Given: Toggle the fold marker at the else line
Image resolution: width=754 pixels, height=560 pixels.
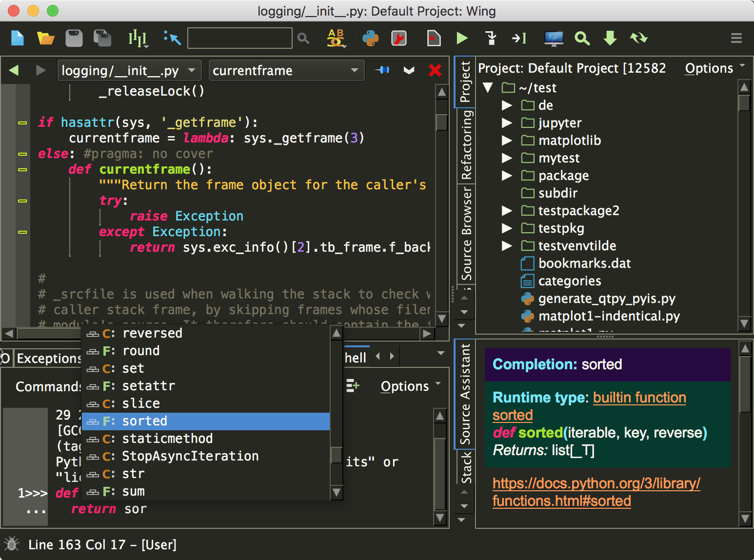Looking at the screenshot, I should click(22, 154).
